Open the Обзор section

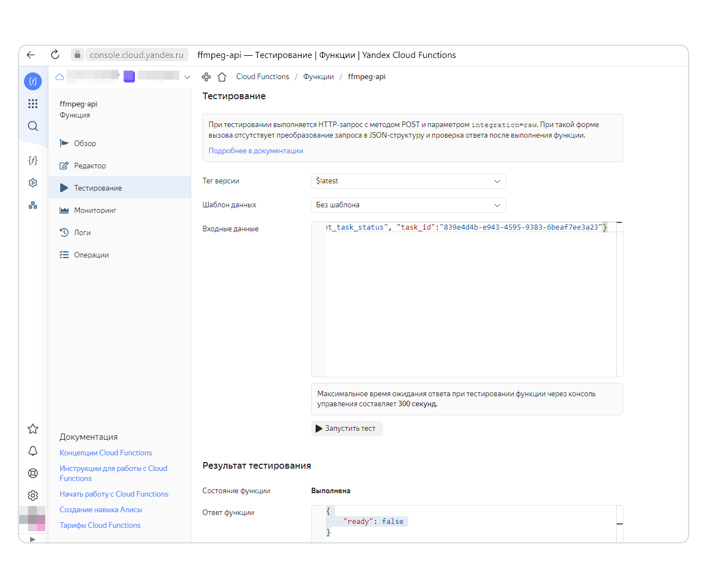(x=119, y=143)
